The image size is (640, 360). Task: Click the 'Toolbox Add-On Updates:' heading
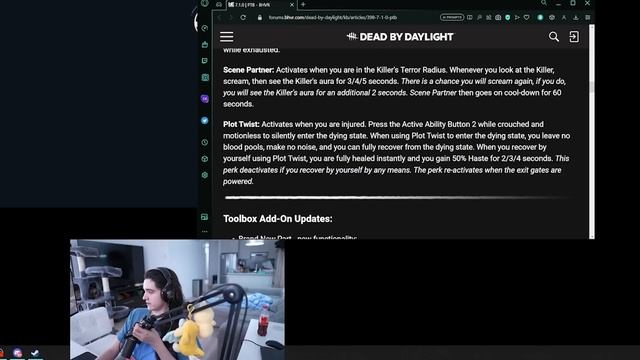click(278, 219)
